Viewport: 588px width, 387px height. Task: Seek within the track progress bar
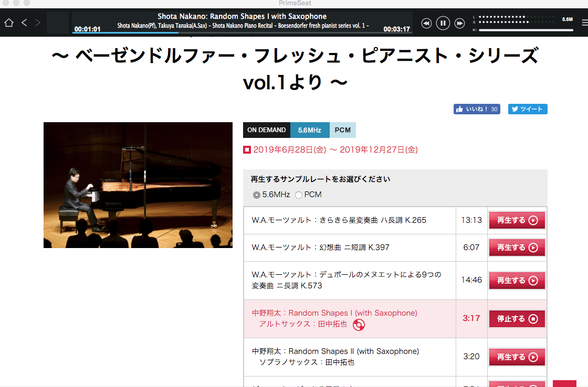(x=242, y=33)
